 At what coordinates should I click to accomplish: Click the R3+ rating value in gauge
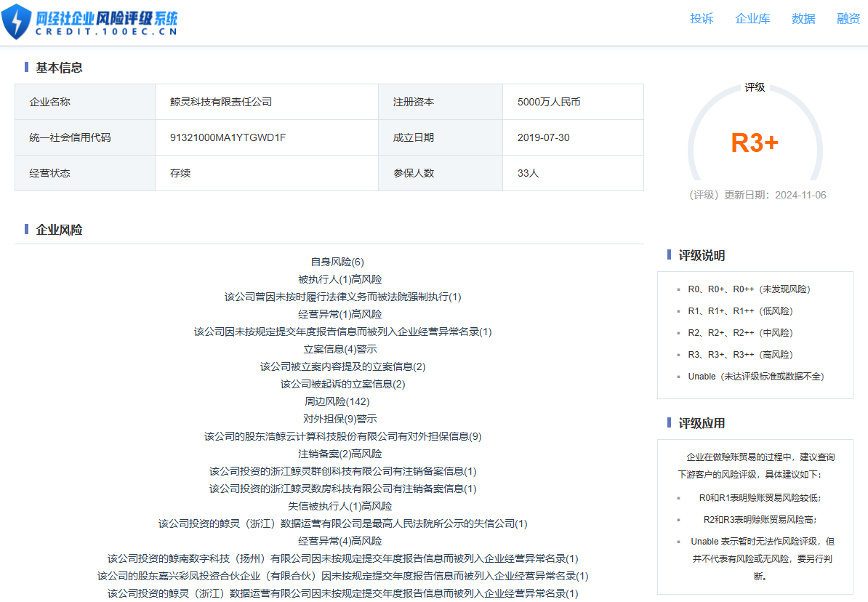[x=755, y=143]
